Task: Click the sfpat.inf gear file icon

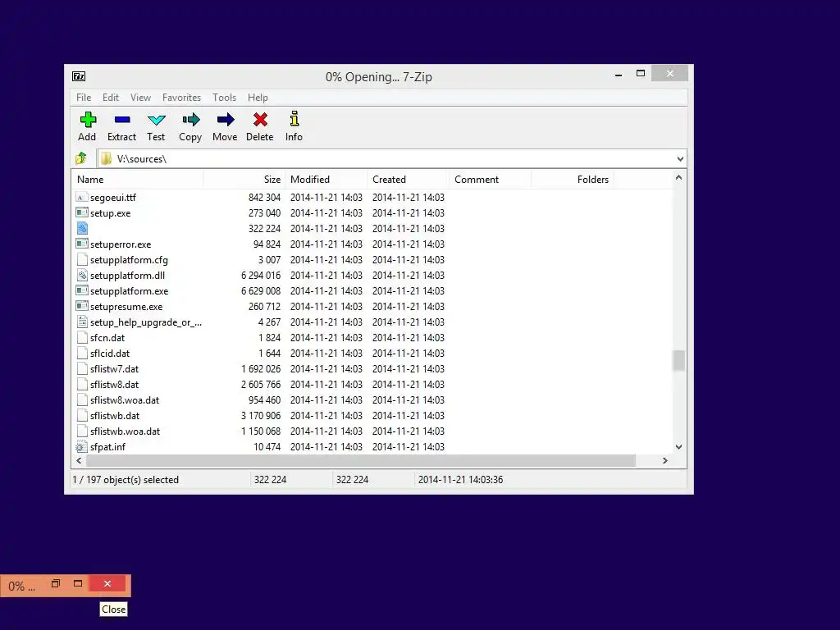Action: coord(81,446)
